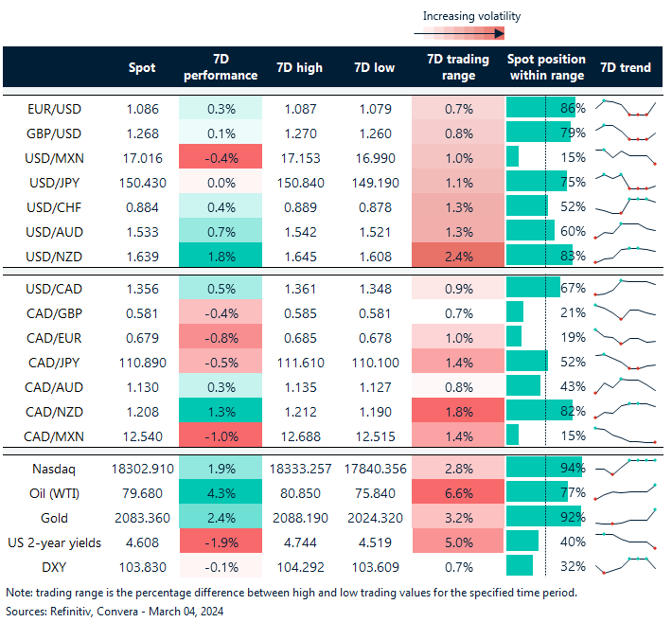The width and height of the screenshot is (672, 622).
Task: Click the 7D performance column header
Action: click(x=220, y=67)
